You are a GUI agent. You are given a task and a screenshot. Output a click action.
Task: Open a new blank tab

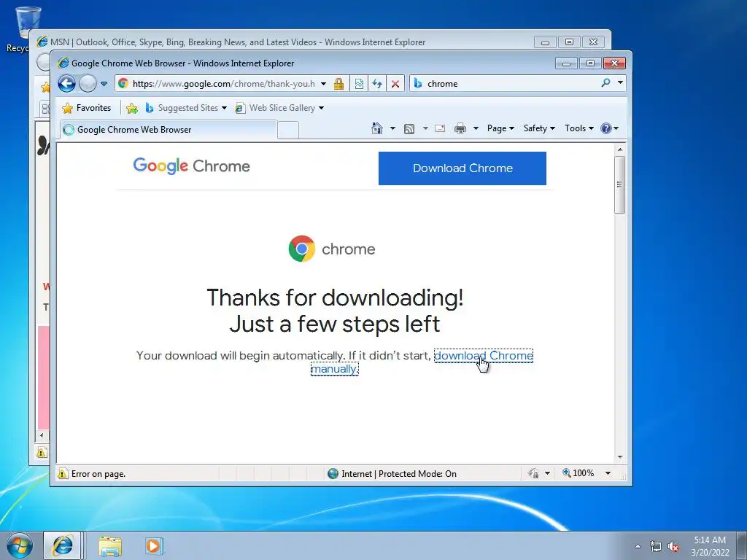click(287, 130)
